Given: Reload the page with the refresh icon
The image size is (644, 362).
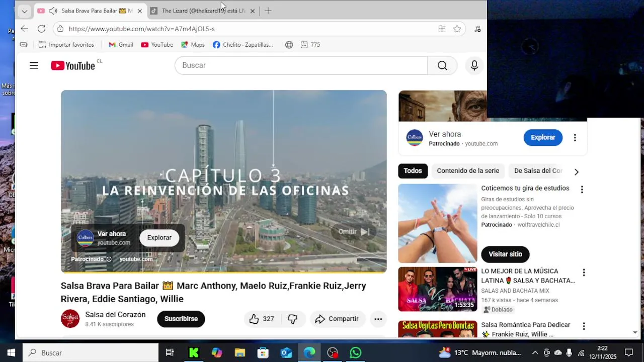Looking at the screenshot, I should [41, 29].
